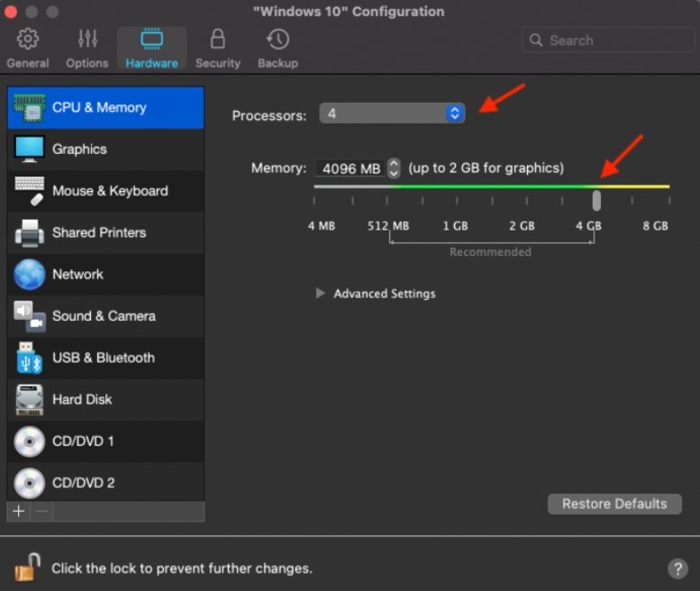Add a device with the plus button
700x591 pixels.
18,511
